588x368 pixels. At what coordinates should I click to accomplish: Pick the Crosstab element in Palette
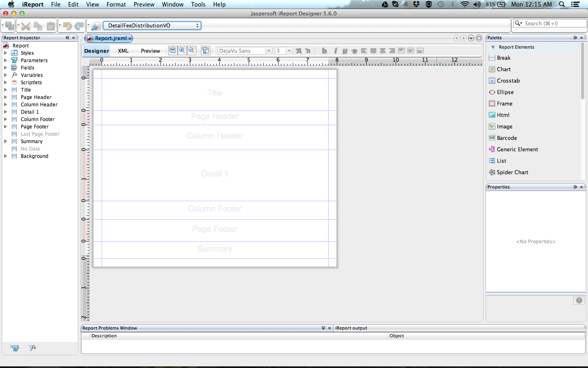(x=508, y=81)
